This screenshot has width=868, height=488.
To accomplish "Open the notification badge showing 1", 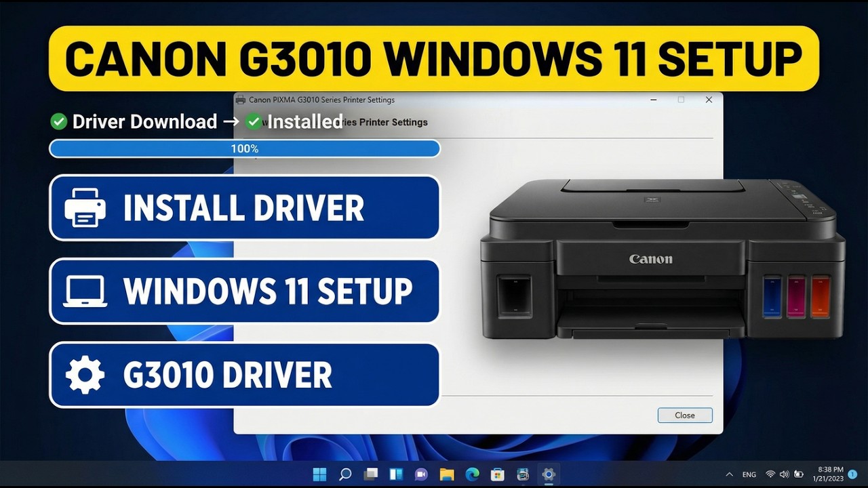I will [853, 474].
